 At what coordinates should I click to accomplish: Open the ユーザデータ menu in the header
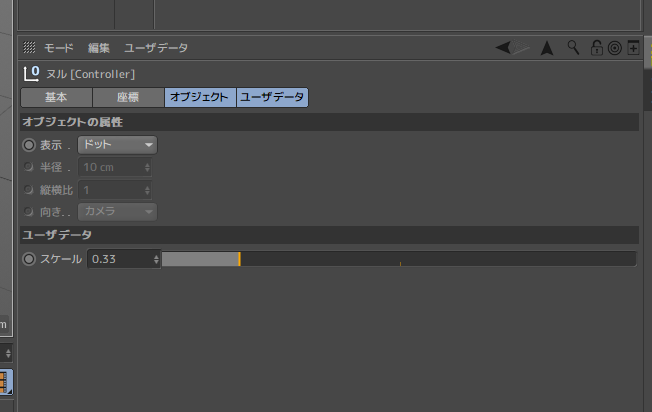pos(156,48)
